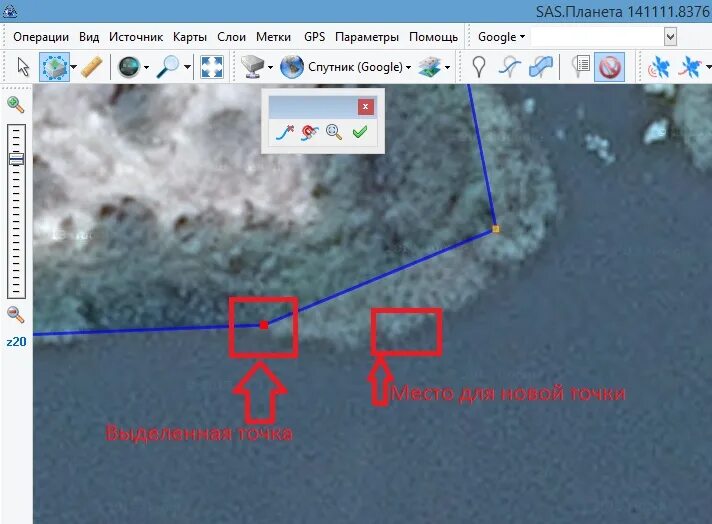Image resolution: width=712 pixels, height=524 pixels.
Task: Open the GPS menu
Action: [315, 36]
